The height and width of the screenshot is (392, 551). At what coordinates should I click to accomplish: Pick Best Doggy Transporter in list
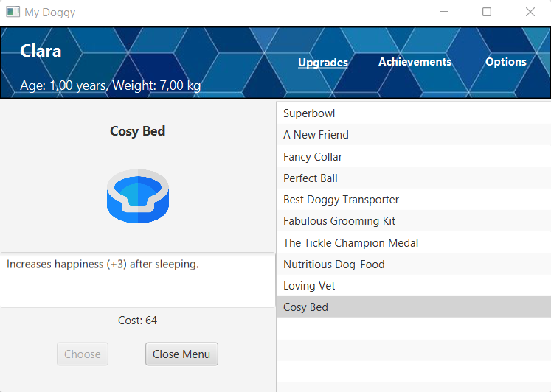click(341, 200)
